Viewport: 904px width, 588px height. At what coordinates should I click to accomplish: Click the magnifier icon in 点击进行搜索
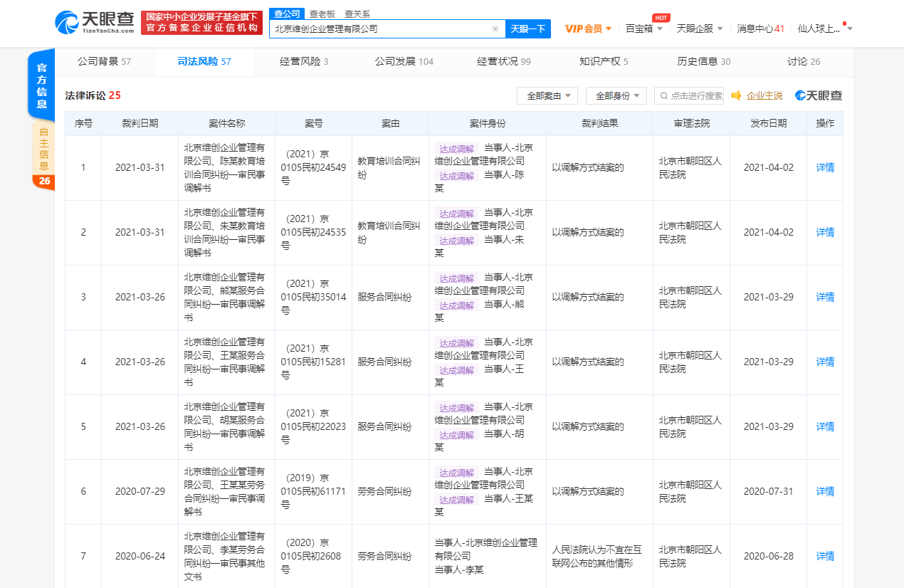coord(664,96)
